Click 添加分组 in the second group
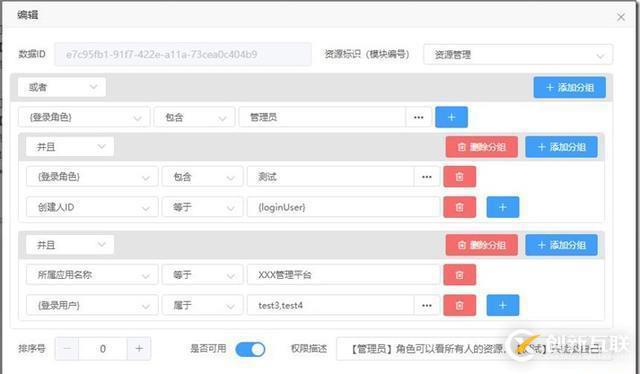 (x=561, y=245)
